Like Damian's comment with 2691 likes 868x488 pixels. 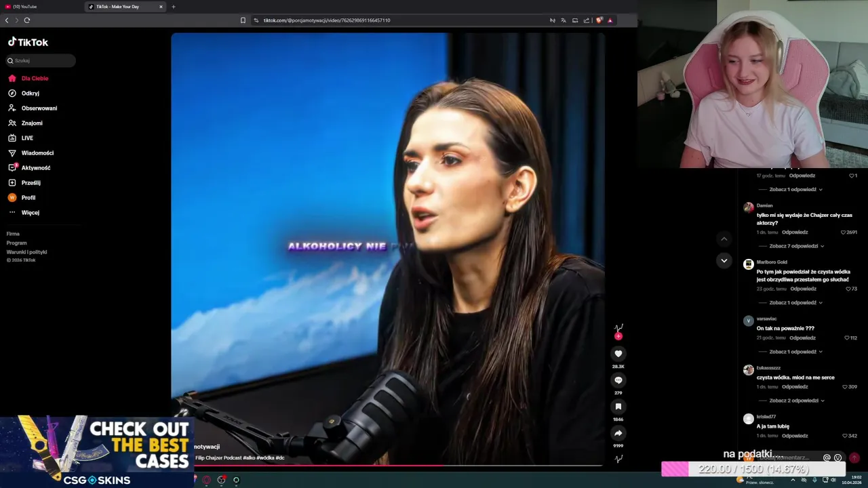pyautogui.click(x=843, y=232)
